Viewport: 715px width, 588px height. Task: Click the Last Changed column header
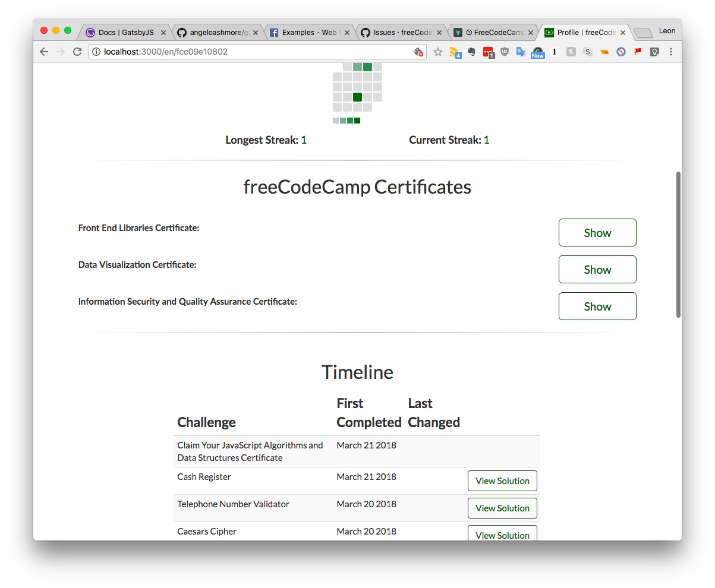click(434, 413)
